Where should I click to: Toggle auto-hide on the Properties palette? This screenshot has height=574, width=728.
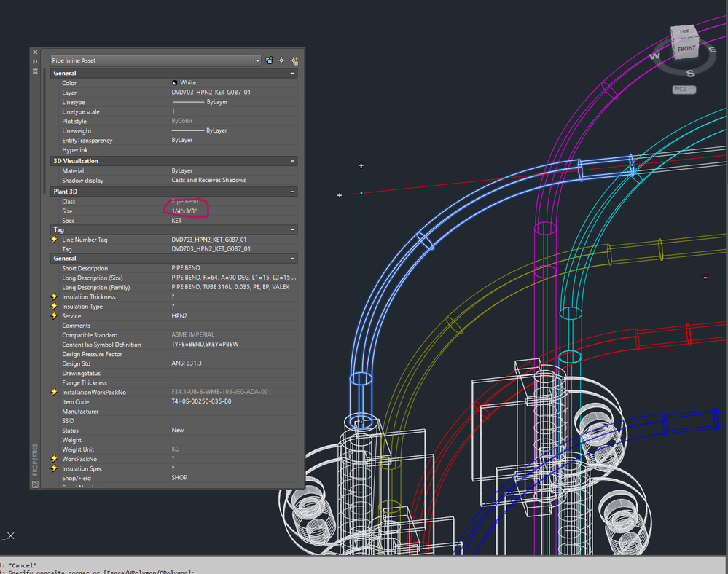coord(35,62)
